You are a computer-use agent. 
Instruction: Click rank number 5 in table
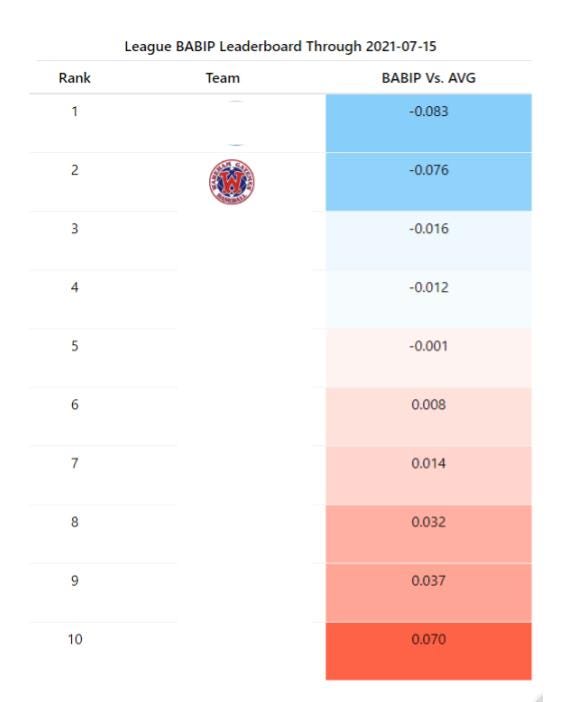(x=75, y=346)
